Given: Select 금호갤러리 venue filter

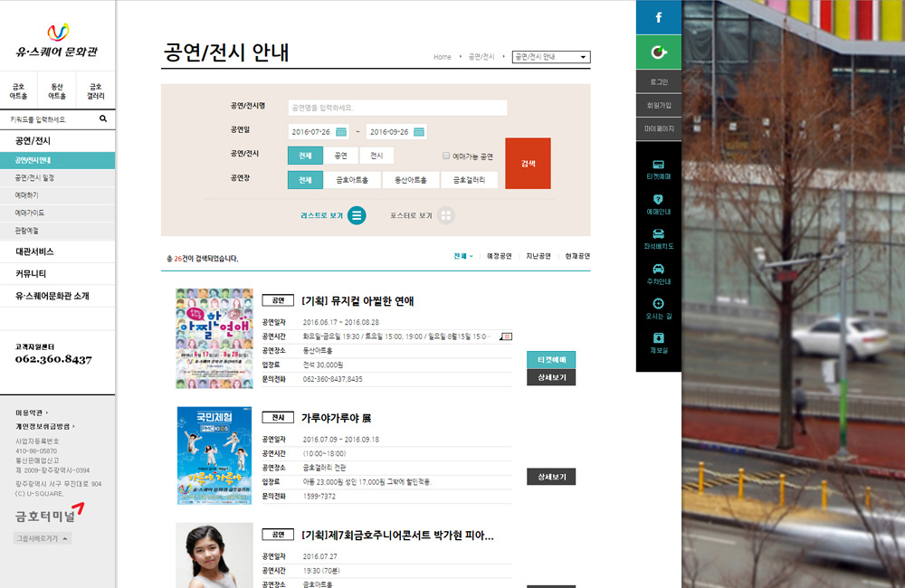Looking at the screenshot, I should point(469,180).
